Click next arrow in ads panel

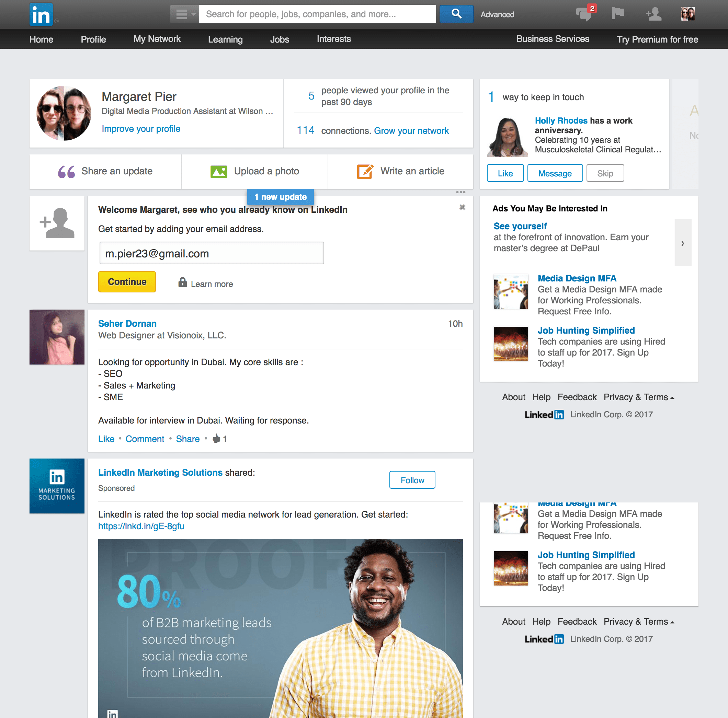(683, 243)
